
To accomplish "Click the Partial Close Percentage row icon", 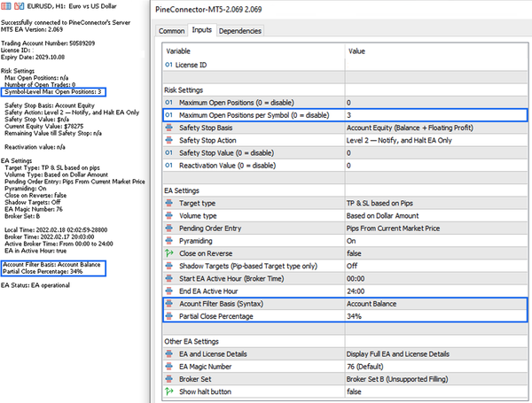I will click(x=170, y=315).
